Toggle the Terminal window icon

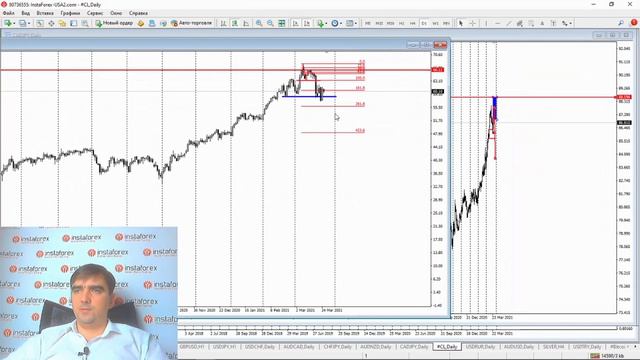(73, 23)
